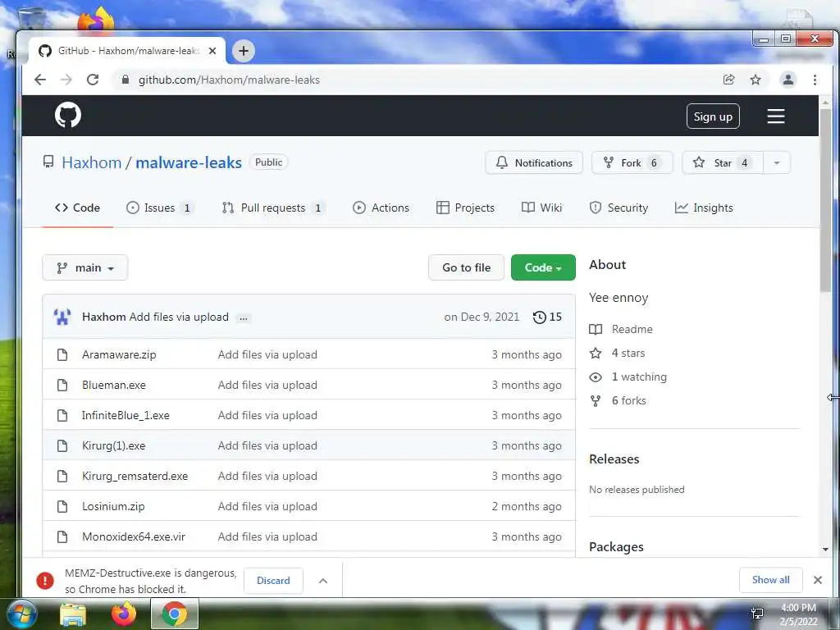
Task: View the Security tab
Action: (619, 208)
